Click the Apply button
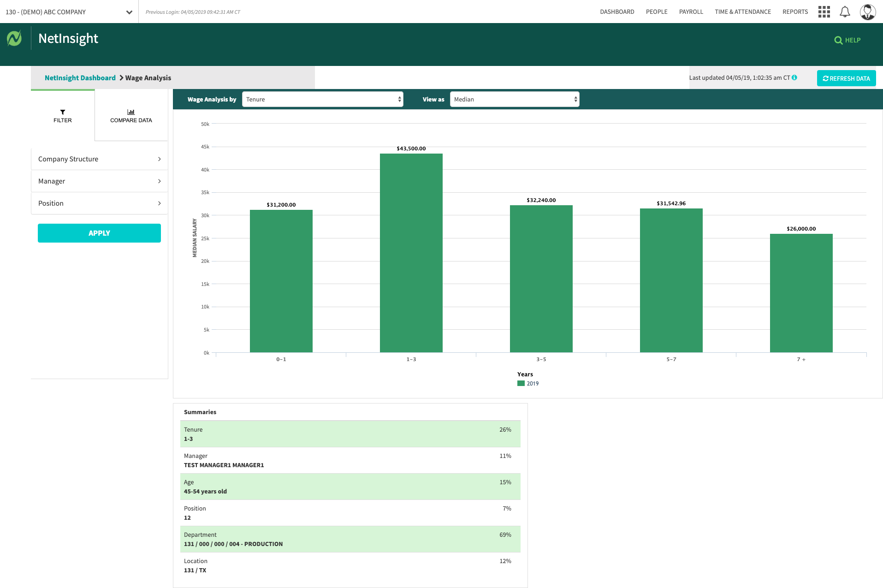 [99, 233]
